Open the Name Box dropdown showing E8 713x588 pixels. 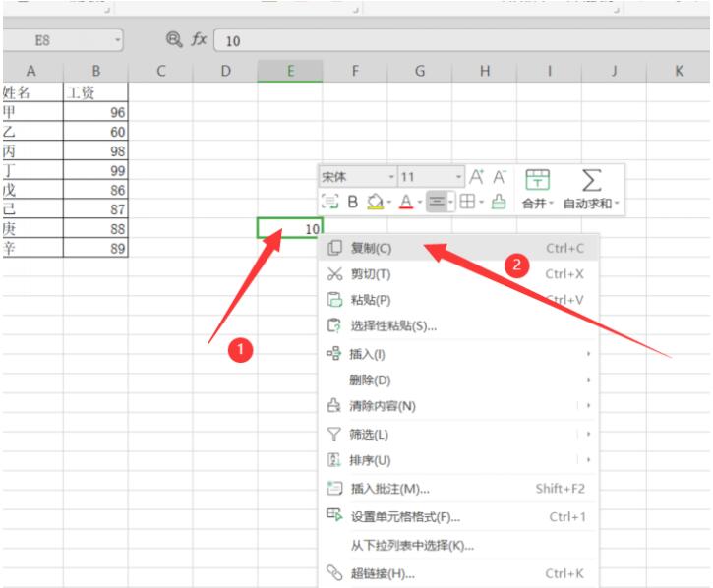117,40
